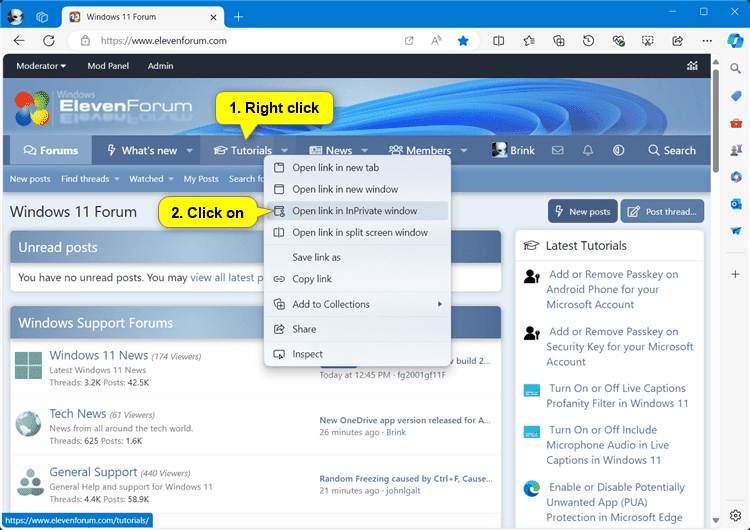Expand Members dropdown arrow
750x530 pixels.
(463, 151)
